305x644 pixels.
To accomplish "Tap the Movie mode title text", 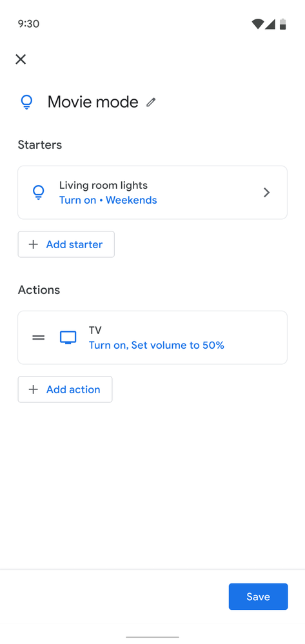I will coord(93,102).
